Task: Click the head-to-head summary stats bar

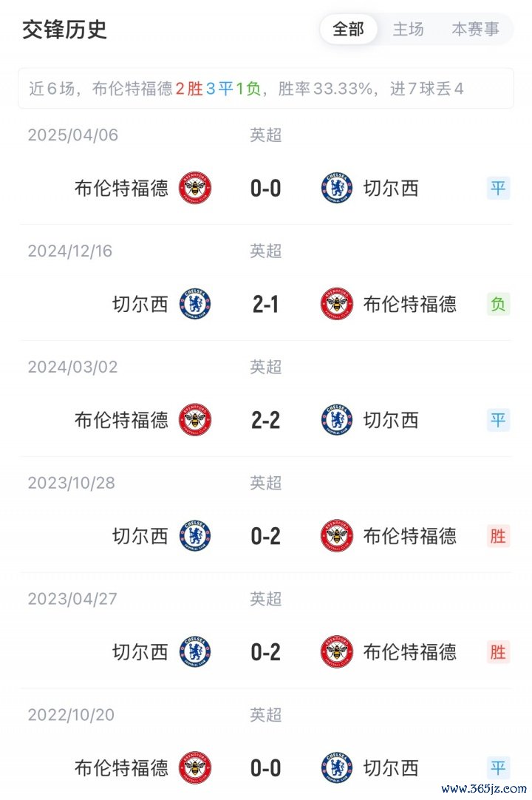Action: coord(265,89)
